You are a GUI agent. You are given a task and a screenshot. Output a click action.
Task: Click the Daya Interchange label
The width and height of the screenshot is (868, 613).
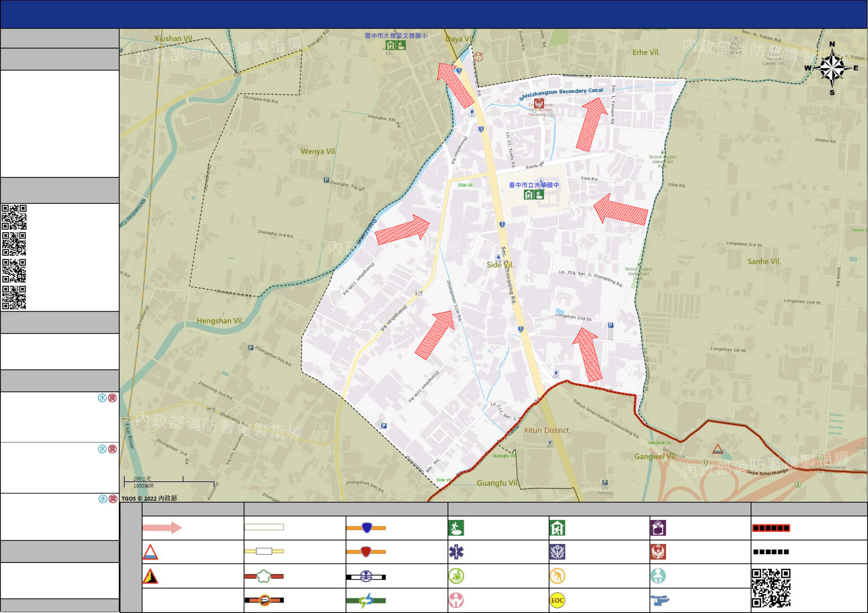pos(767,472)
